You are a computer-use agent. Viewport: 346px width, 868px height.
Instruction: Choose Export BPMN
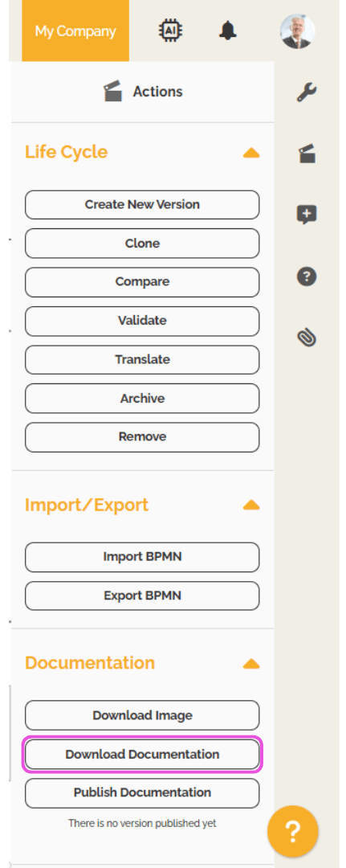pyautogui.click(x=142, y=596)
